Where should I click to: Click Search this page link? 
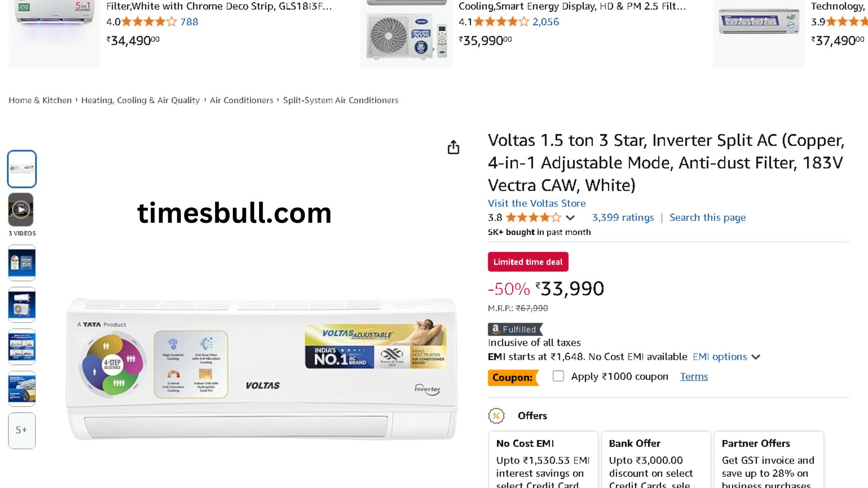click(708, 218)
